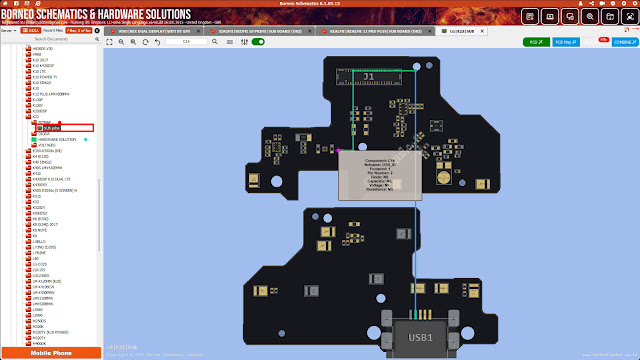Click the fit-to-screen icon in viewer toolbar

click(x=109, y=42)
